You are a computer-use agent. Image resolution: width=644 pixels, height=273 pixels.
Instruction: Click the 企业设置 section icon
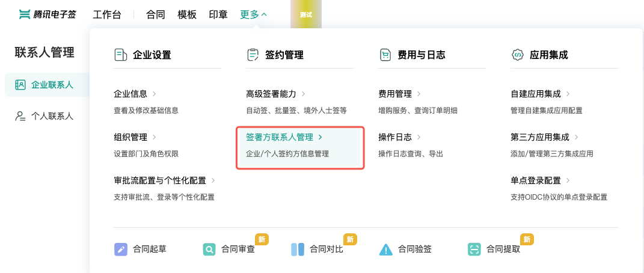click(x=120, y=55)
